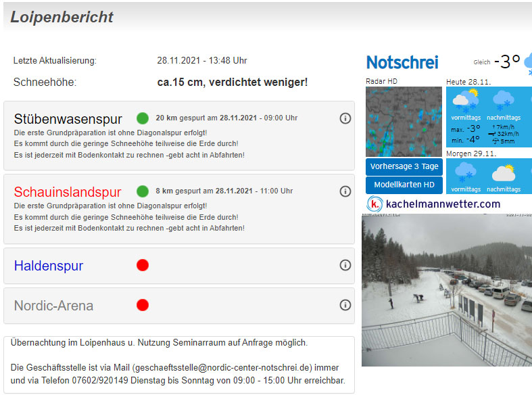The height and width of the screenshot is (399, 532).
Task: Expand the Haldenspur trail entry
Action: (x=49, y=266)
